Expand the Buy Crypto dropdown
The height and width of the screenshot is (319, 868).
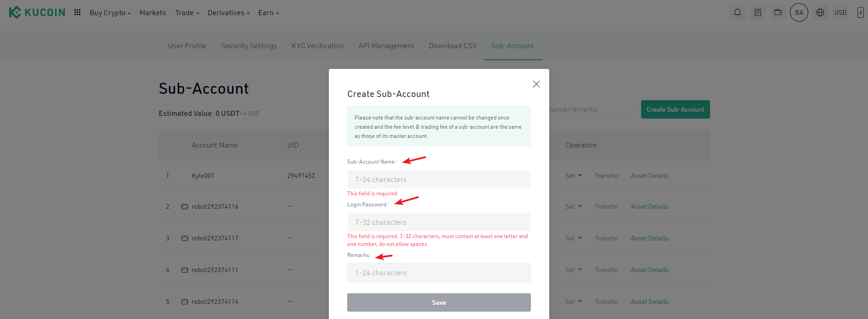(110, 13)
